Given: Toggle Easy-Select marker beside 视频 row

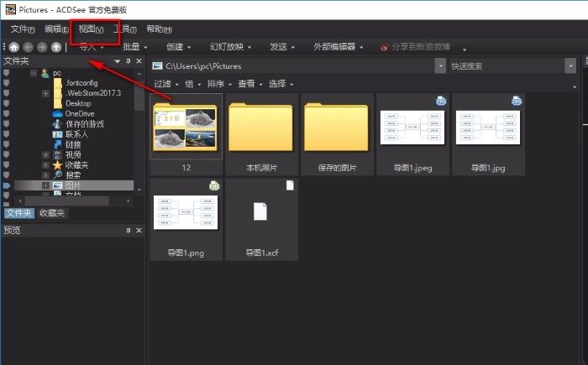Looking at the screenshot, I should (x=7, y=154).
